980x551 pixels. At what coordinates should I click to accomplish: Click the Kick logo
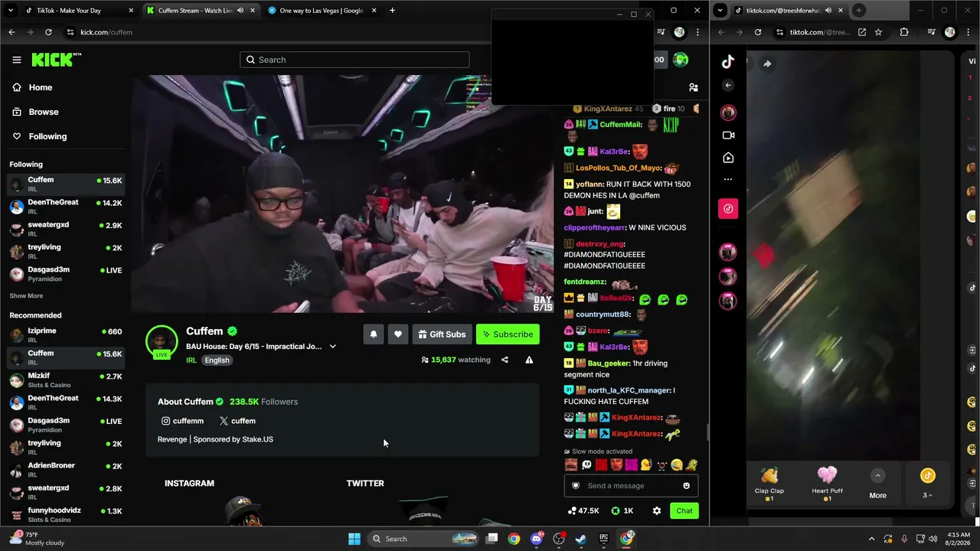click(56, 60)
